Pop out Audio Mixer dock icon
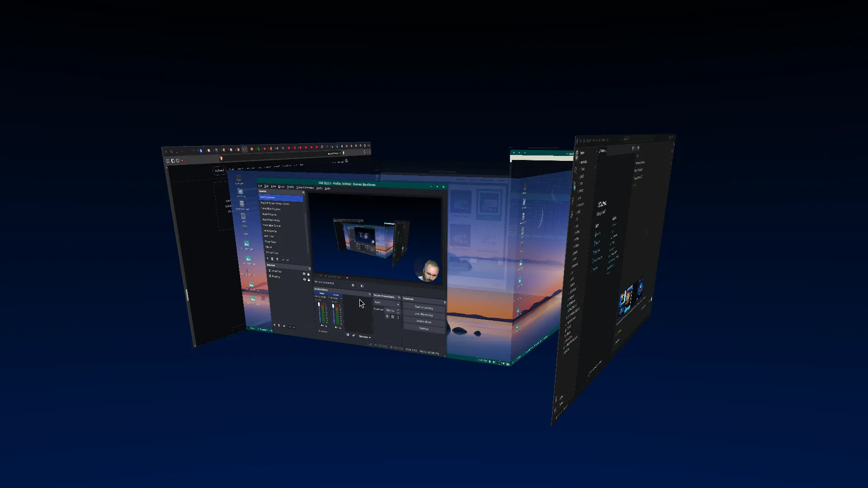Image resolution: width=868 pixels, height=488 pixels. coord(370,294)
